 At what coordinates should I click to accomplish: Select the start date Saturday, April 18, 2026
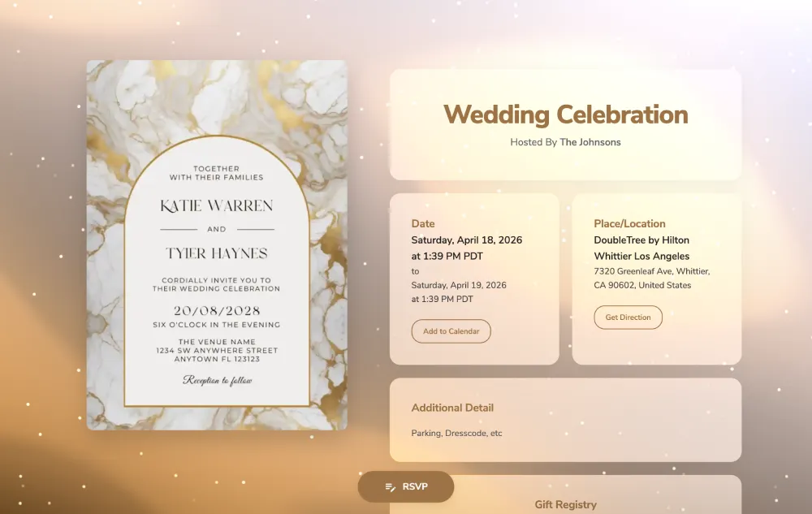click(466, 240)
